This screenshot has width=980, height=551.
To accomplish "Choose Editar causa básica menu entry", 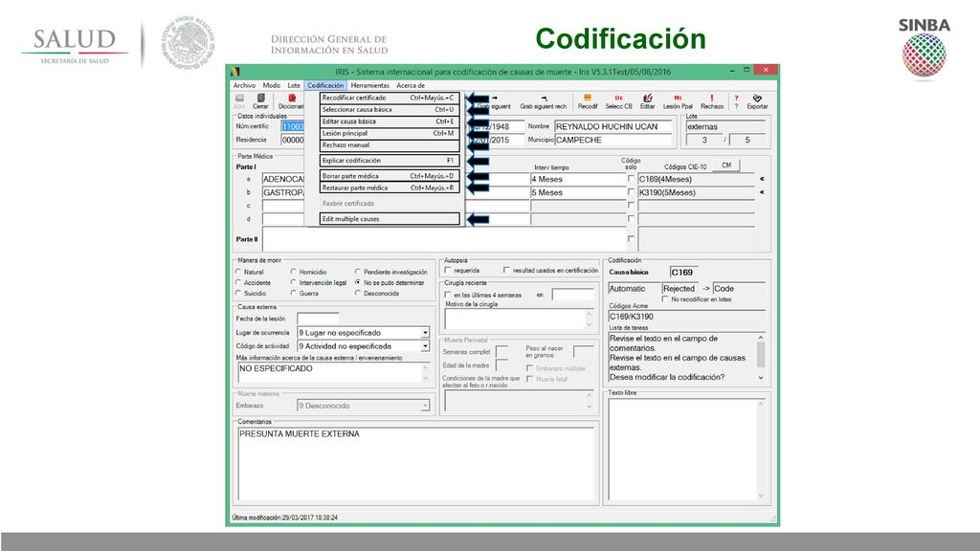I will tap(390, 121).
